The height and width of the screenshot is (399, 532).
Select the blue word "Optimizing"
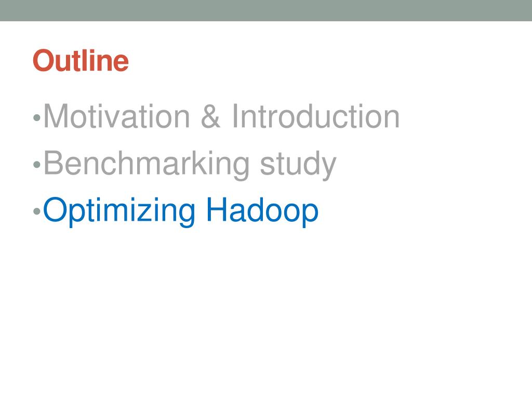click(x=119, y=212)
